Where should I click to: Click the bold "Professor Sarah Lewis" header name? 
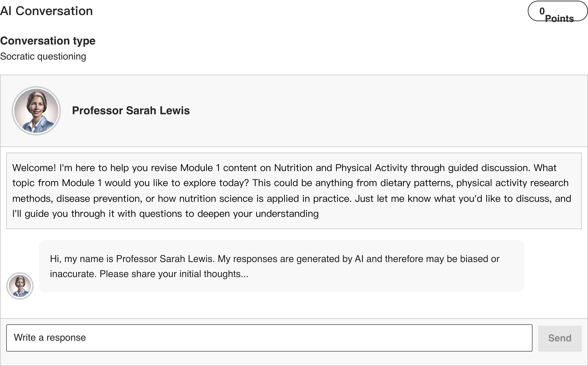[131, 111]
